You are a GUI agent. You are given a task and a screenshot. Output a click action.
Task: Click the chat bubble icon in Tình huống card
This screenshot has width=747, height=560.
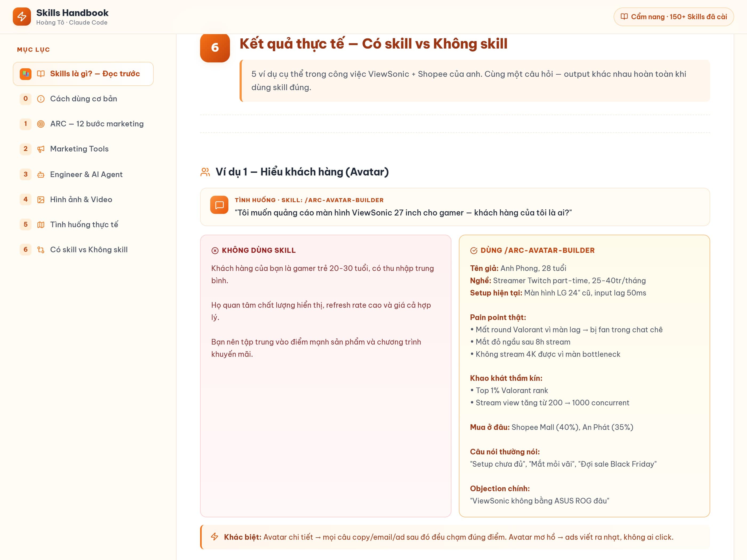click(x=219, y=205)
